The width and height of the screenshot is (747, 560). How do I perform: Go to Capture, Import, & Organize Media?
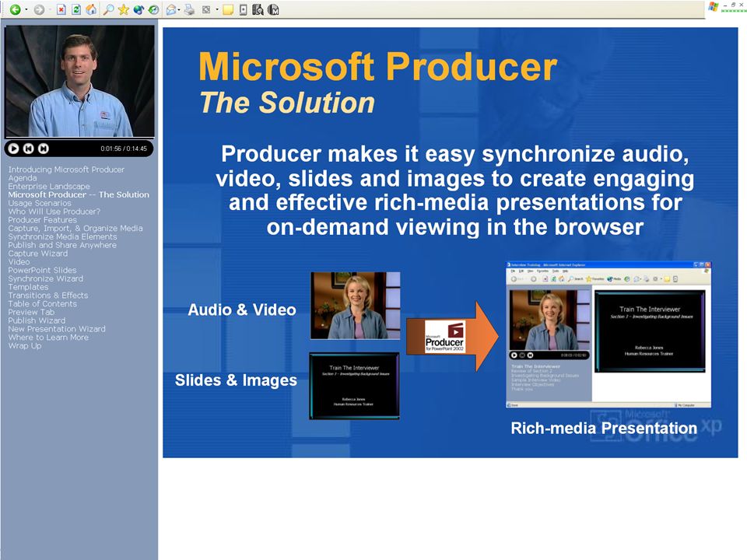pyautogui.click(x=75, y=228)
